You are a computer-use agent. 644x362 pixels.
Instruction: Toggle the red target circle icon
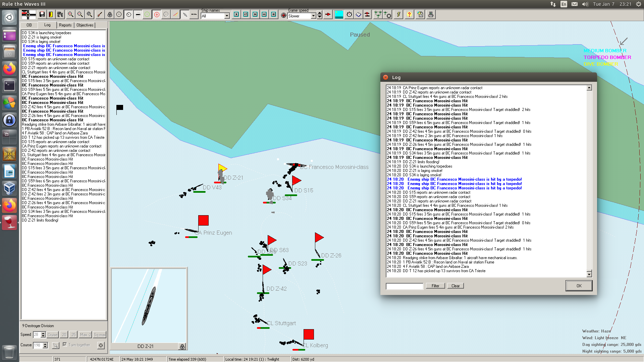coord(157,14)
